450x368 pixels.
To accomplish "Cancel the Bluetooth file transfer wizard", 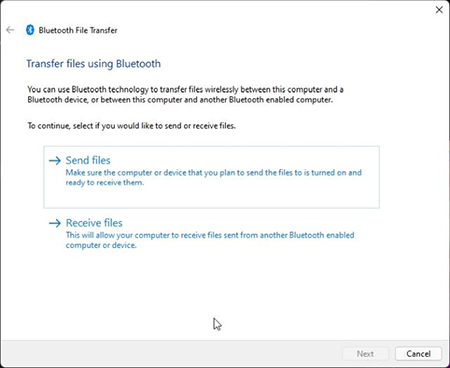I will [418, 354].
